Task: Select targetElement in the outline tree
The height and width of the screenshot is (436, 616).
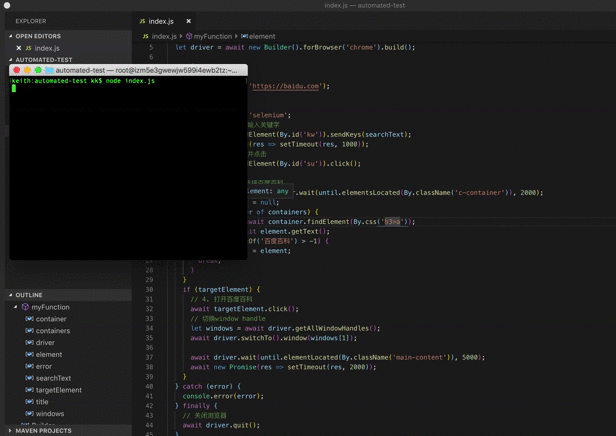Action: pos(58,390)
